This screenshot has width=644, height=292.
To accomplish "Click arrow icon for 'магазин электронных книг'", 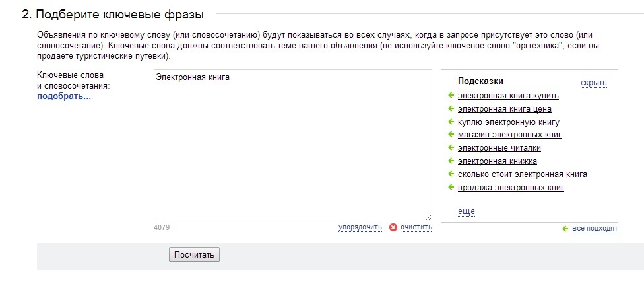I will [451, 135].
